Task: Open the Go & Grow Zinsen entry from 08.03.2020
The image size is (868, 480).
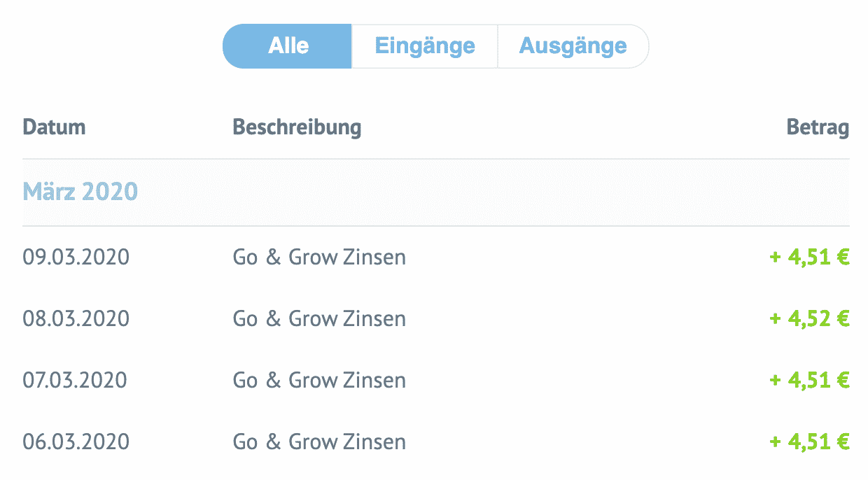Action: click(319, 318)
